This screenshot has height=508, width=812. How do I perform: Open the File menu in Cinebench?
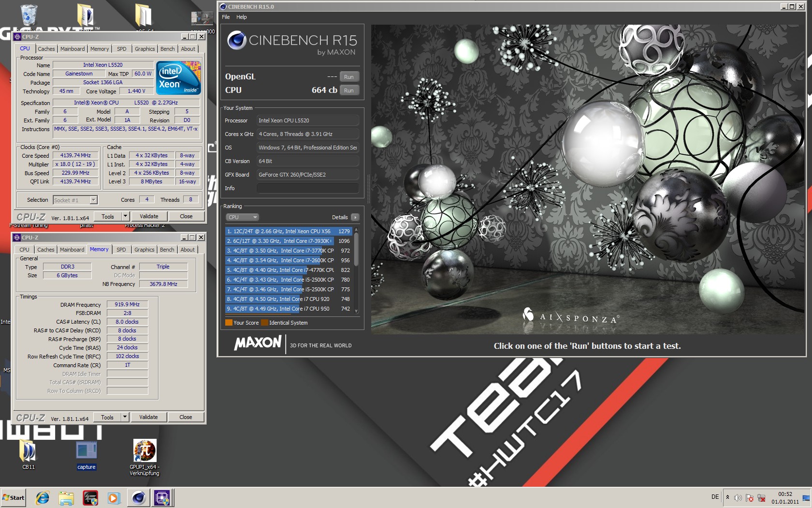(226, 17)
